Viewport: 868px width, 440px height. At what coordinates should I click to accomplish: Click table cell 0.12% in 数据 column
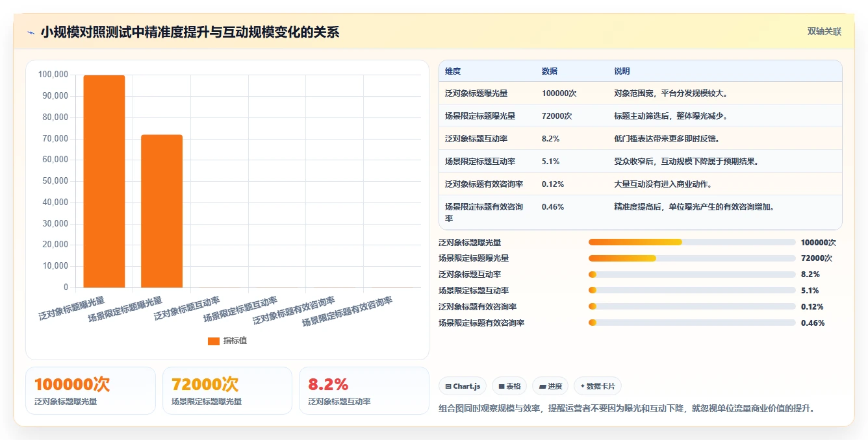point(553,184)
